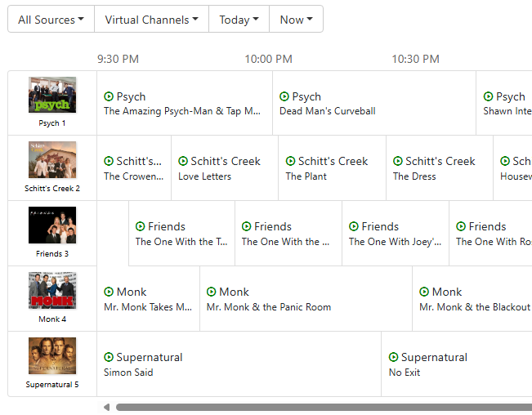532x415 pixels.
Task: Open Mr. Monk & the Blackout listing
Action: pyautogui.click(x=474, y=307)
